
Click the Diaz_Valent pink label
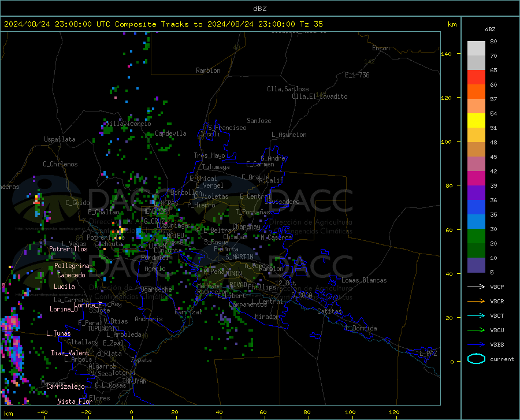[70, 353]
